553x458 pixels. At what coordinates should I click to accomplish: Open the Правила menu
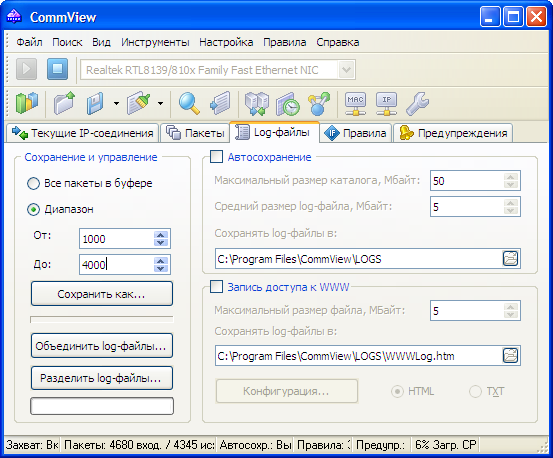[x=285, y=42]
